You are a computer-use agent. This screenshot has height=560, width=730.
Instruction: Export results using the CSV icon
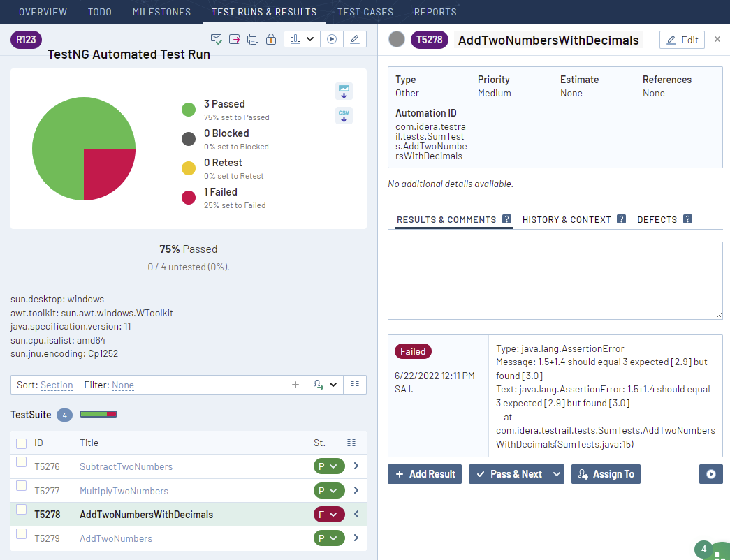[x=343, y=116]
